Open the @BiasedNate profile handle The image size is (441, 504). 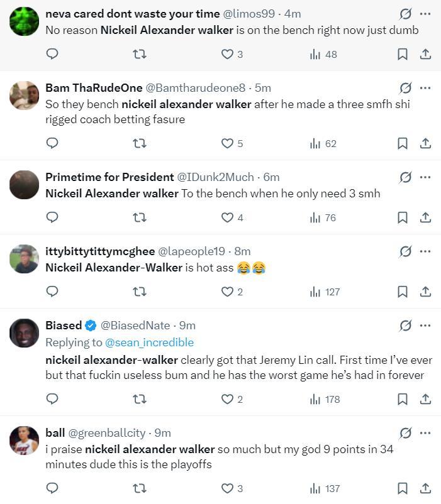pyautogui.click(x=135, y=326)
